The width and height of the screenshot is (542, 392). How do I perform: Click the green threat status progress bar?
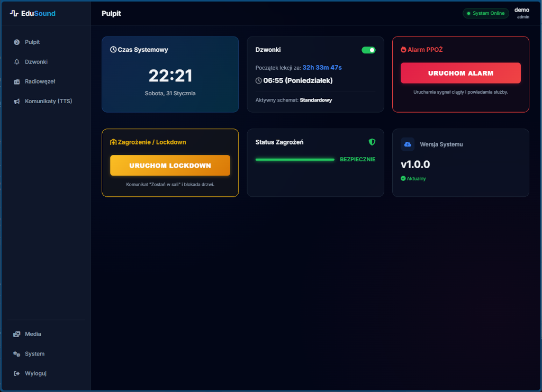(x=295, y=159)
